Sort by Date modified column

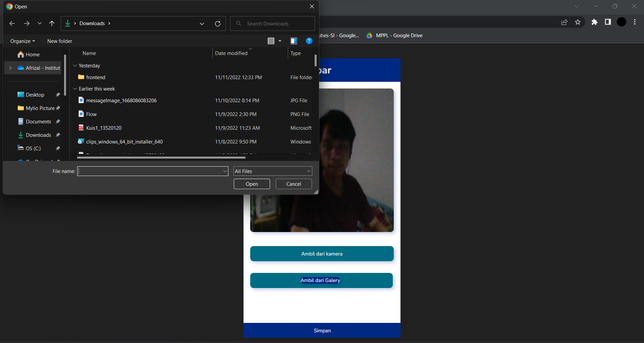click(231, 53)
